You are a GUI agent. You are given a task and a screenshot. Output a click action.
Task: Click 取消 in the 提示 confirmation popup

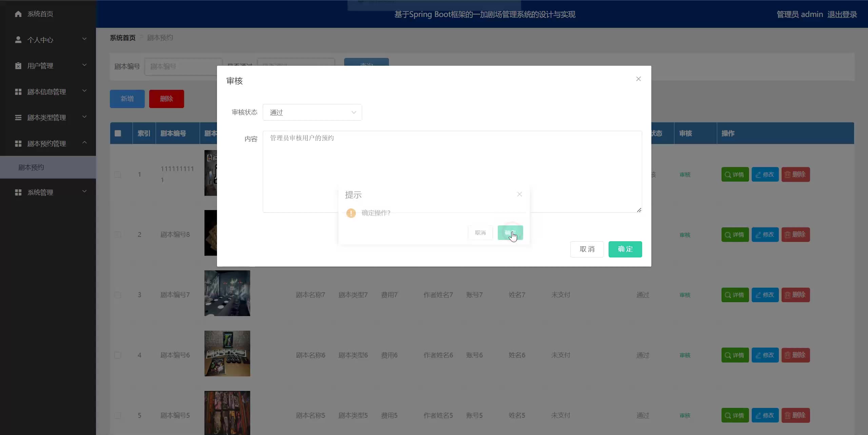click(x=480, y=233)
